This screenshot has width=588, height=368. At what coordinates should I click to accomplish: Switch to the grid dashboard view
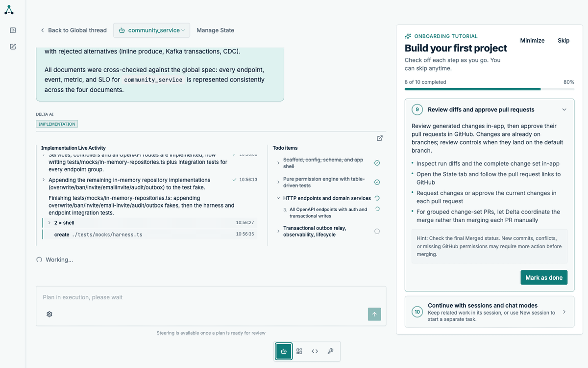click(299, 351)
